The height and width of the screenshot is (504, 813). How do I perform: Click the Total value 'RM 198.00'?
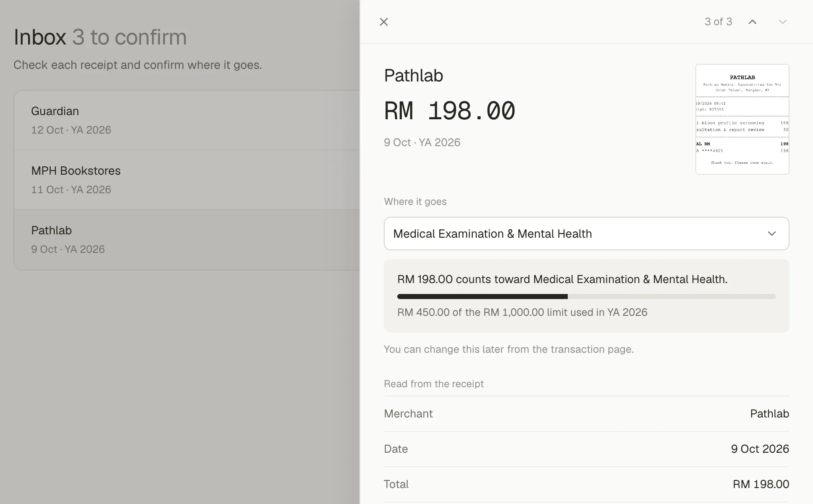pos(761,484)
